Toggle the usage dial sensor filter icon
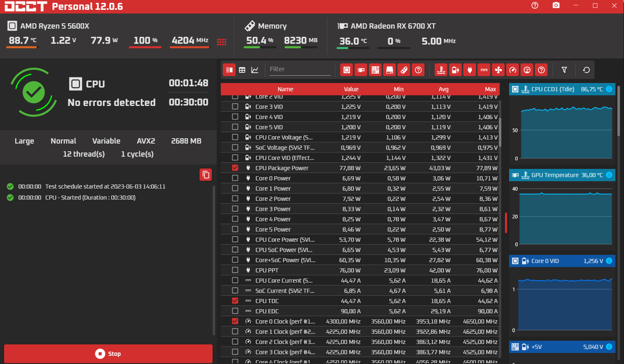This screenshot has width=624, height=364. pos(527,70)
